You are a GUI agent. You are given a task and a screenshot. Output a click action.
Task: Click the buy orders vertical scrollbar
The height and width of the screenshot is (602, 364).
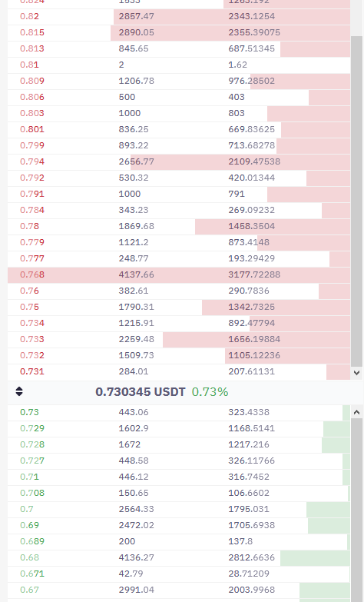pos(357,511)
